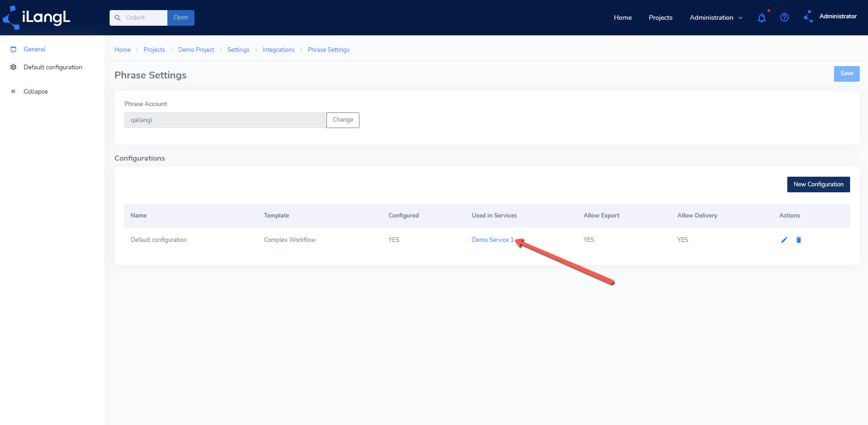Click the Change account button

point(343,120)
